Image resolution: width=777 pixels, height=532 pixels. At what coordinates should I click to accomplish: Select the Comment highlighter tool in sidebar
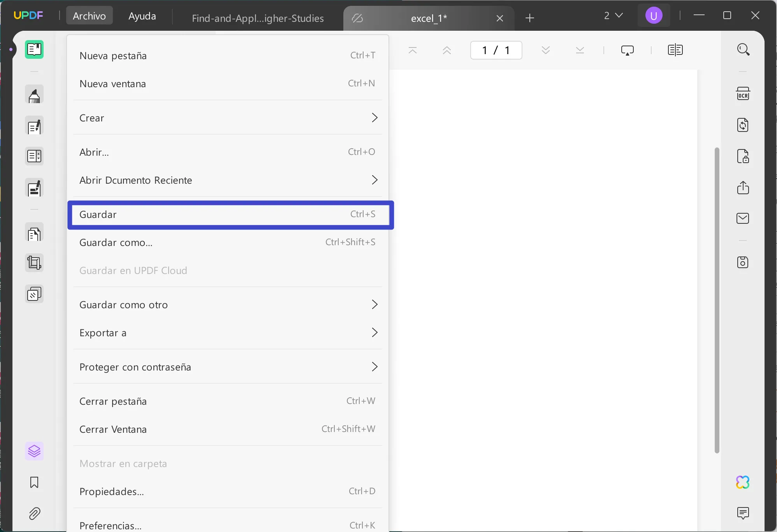click(34, 95)
